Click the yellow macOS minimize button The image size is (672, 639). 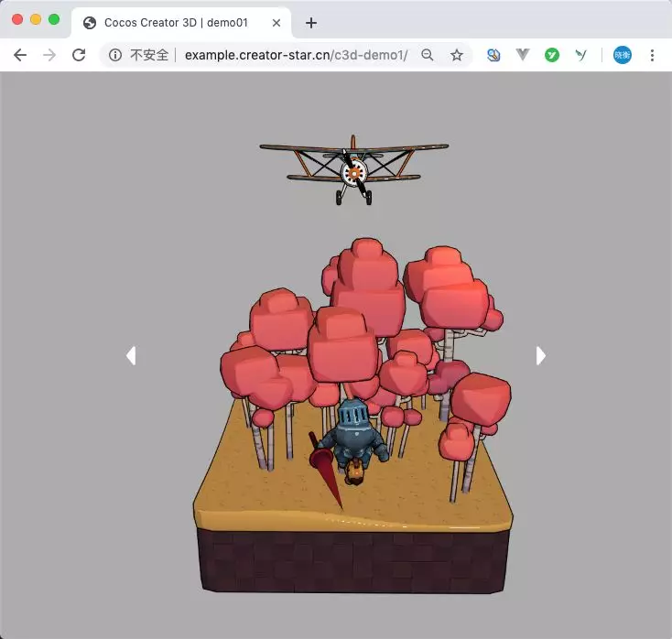36,19
